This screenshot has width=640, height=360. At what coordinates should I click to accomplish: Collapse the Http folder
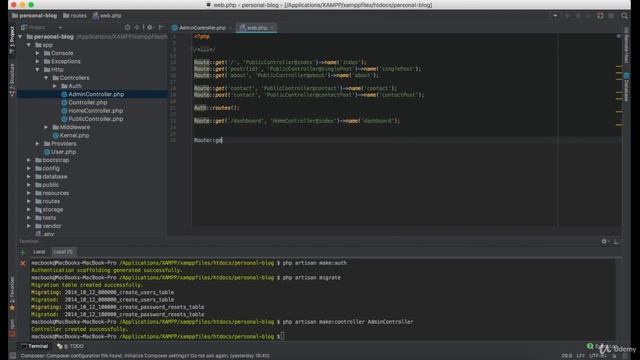(x=37, y=69)
